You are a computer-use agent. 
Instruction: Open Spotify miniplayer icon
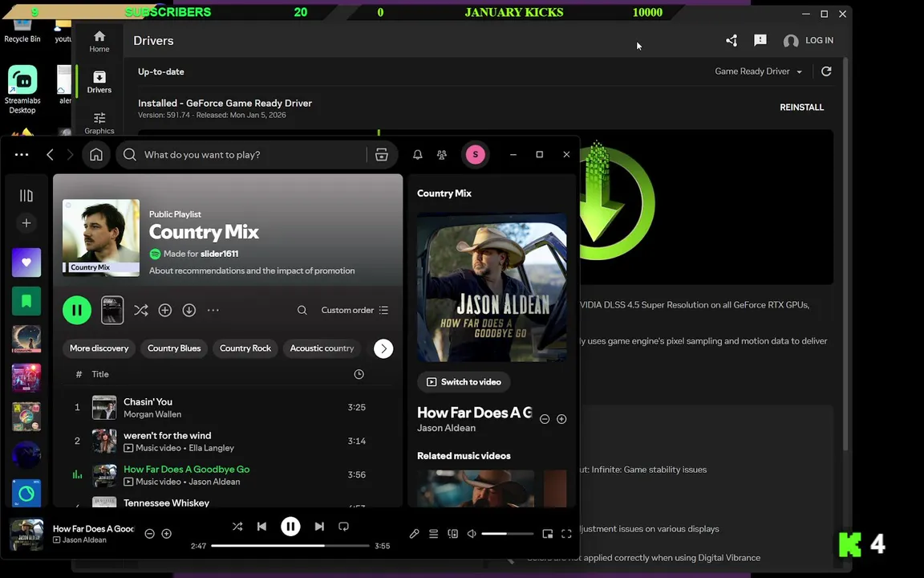[548, 534]
